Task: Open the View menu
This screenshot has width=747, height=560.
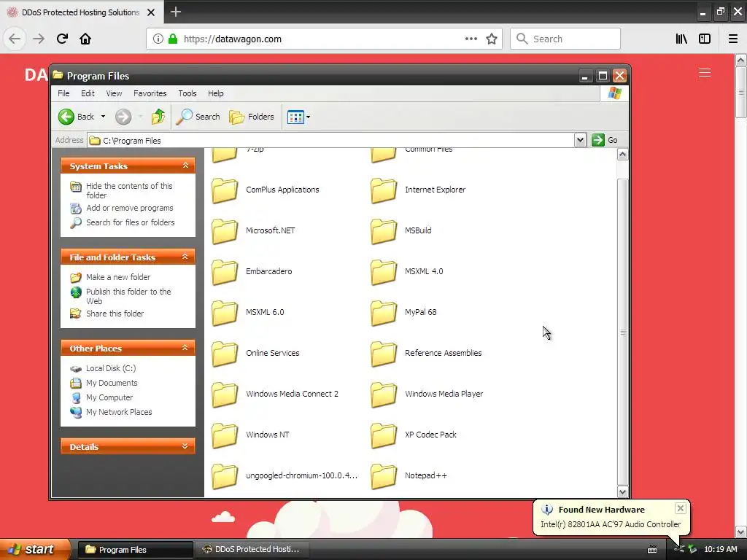Action: tap(114, 93)
